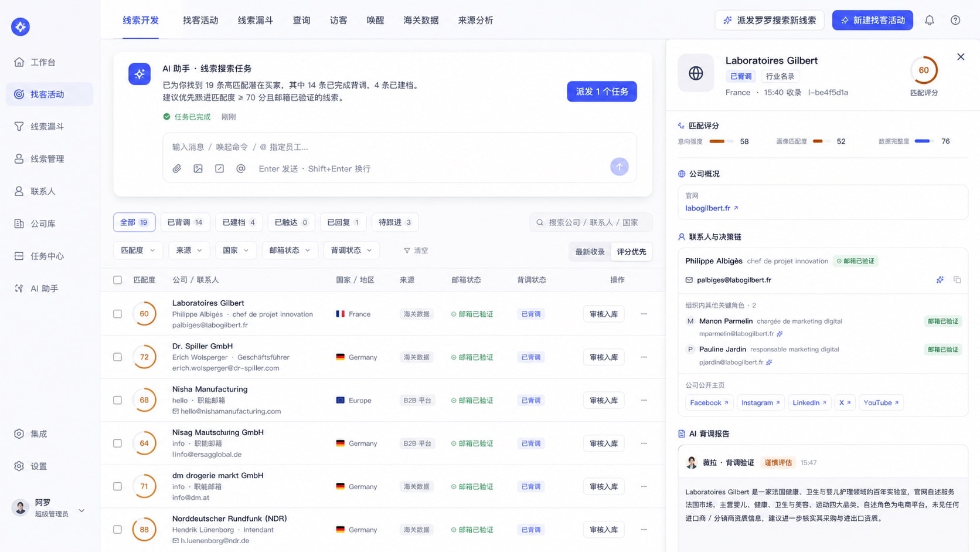Open 任务中心 in the sidebar

click(x=49, y=256)
